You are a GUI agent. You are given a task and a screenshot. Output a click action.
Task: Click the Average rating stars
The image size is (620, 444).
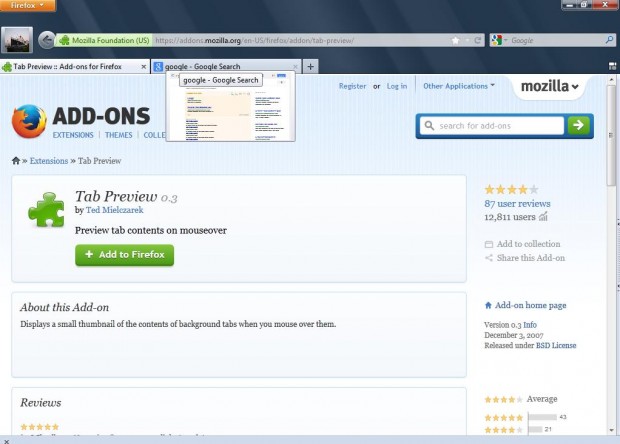[x=504, y=399]
